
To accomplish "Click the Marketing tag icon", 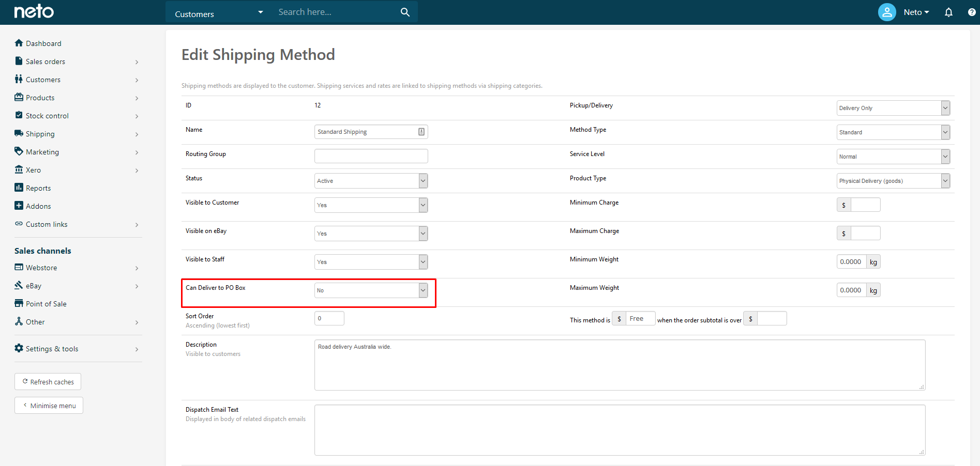I will (x=19, y=151).
